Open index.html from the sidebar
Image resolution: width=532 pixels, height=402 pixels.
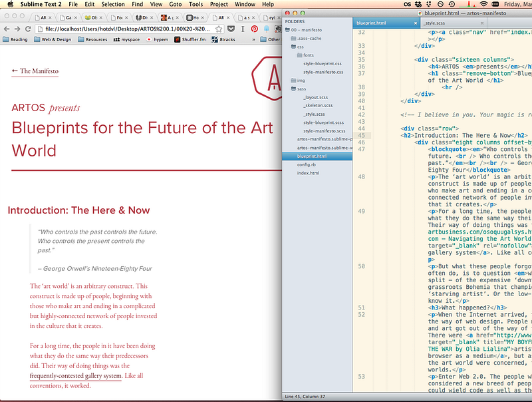point(308,172)
